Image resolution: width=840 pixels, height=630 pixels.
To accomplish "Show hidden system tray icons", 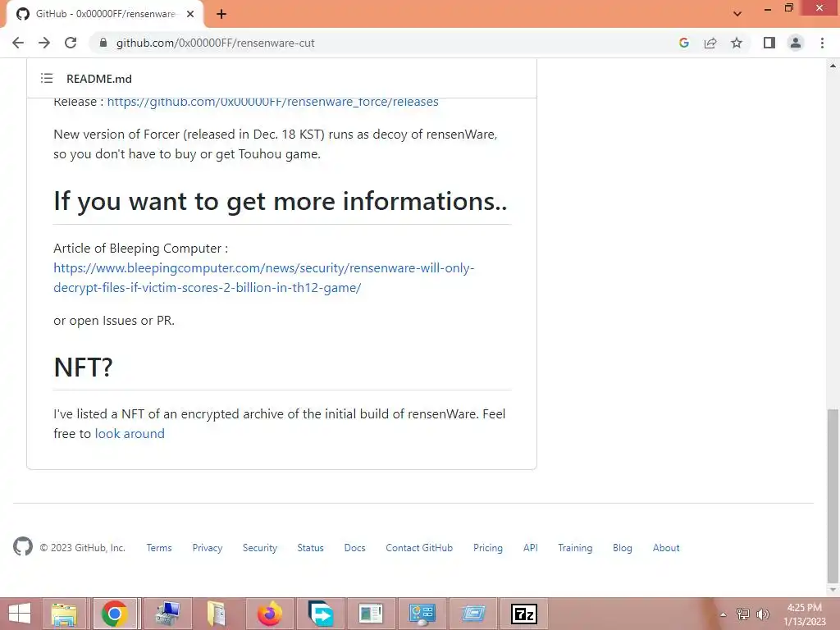I will [x=723, y=614].
